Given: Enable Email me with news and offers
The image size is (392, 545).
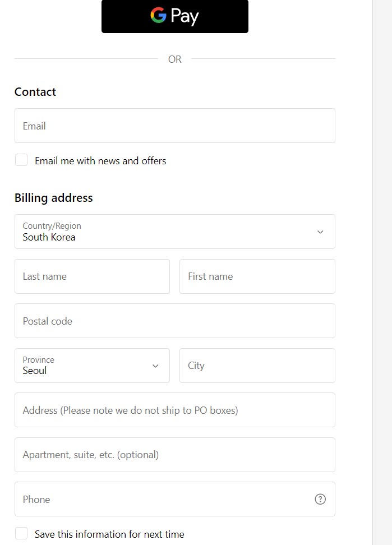Looking at the screenshot, I should click(x=21, y=160).
